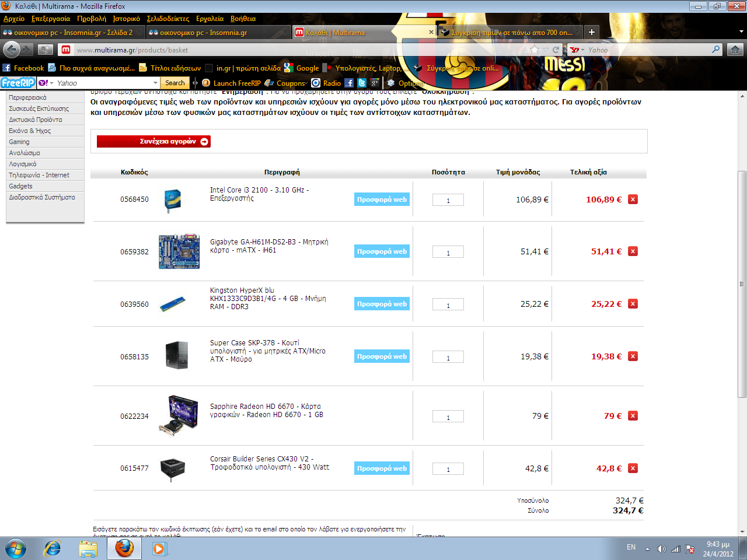Switch to the Insomnia.gr Σελίδα 2 tab
Screen dimensions: 747x560
tap(72, 32)
